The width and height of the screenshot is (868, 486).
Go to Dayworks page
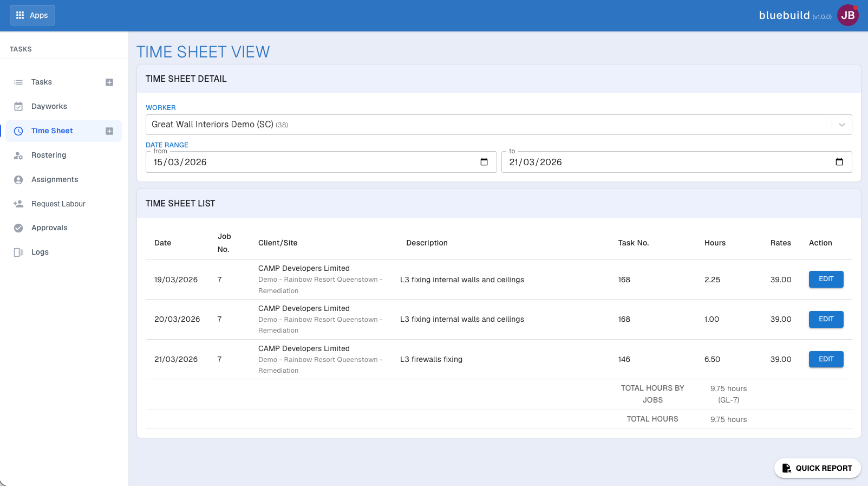49,107
